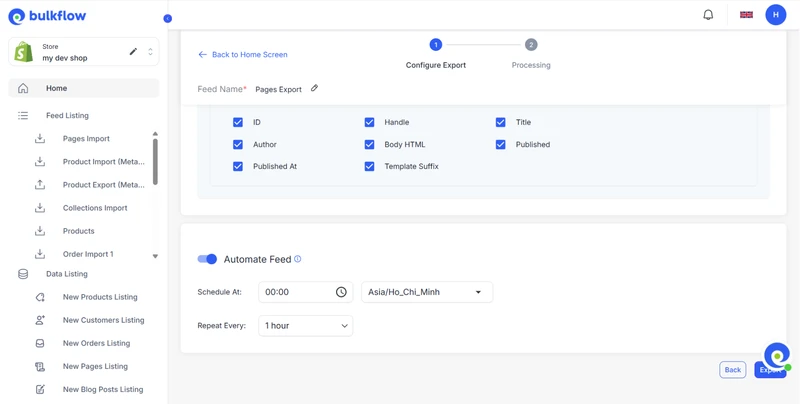Edit the feed name with the pencil icon
Viewport: 800px width, 404px height.
click(x=314, y=88)
